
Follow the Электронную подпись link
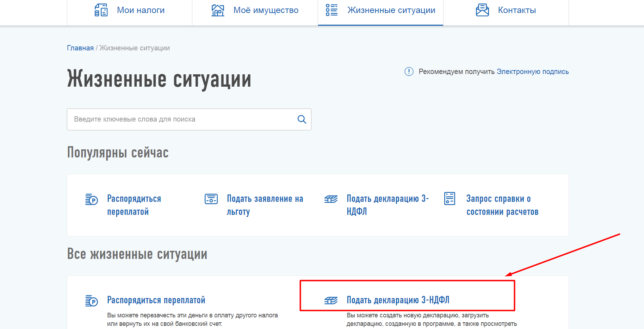pyautogui.click(x=533, y=72)
